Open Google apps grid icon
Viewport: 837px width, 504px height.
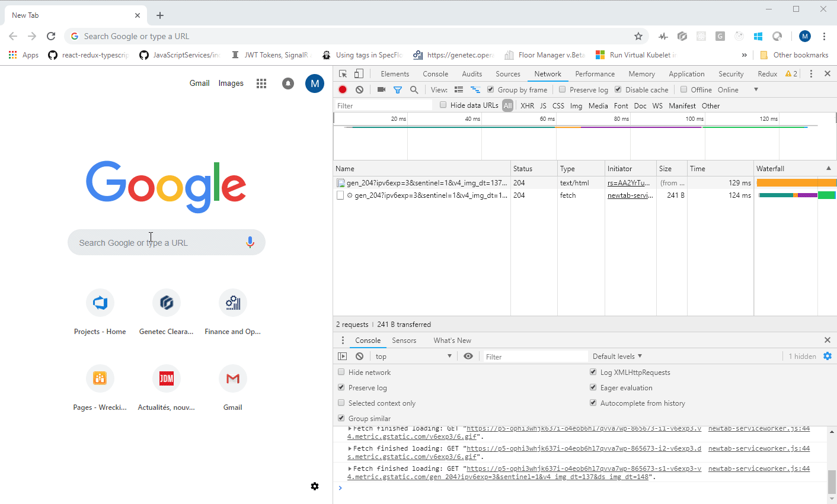(261, 84)
